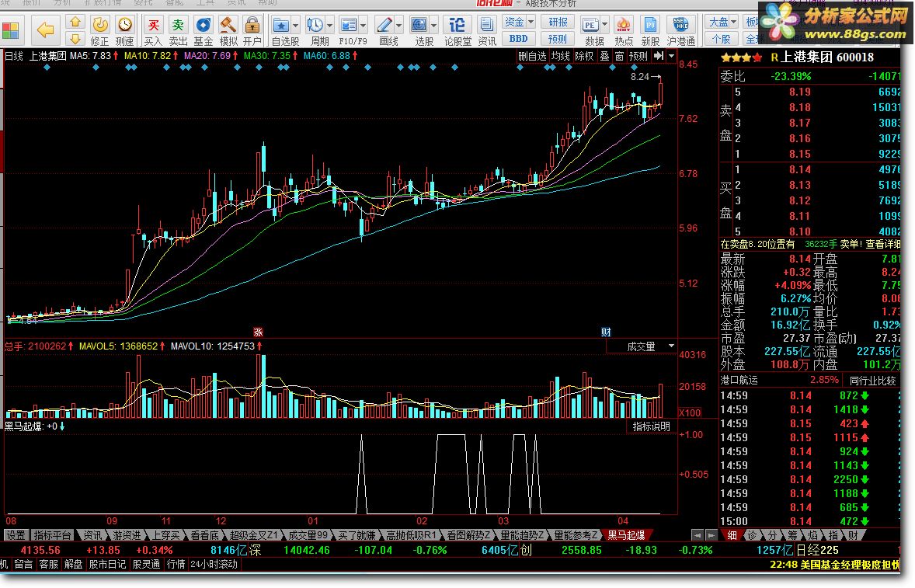Switch to the 高抛低吸R1 indicator tab

point(412,535)
